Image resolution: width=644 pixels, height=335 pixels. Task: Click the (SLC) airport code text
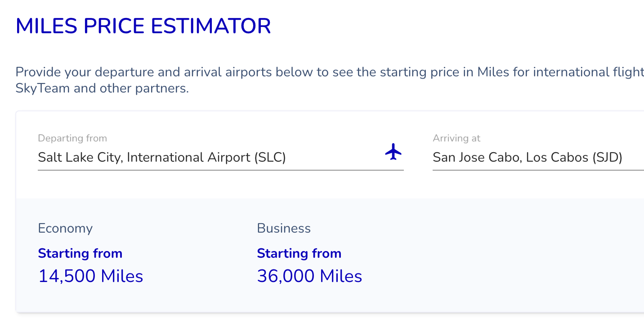point(270,158)
